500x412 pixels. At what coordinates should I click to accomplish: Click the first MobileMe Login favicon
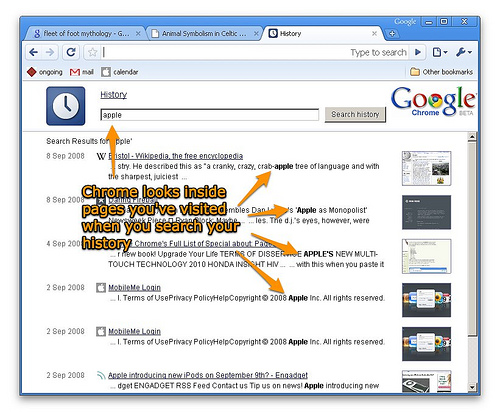click(101, 288)
